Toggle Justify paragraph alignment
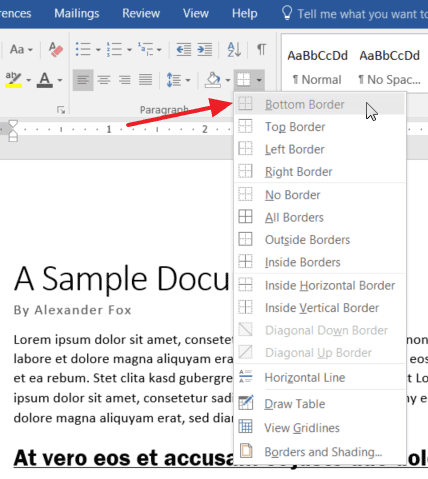The width and height of the screenshot is (428, 479). (145, 80)
